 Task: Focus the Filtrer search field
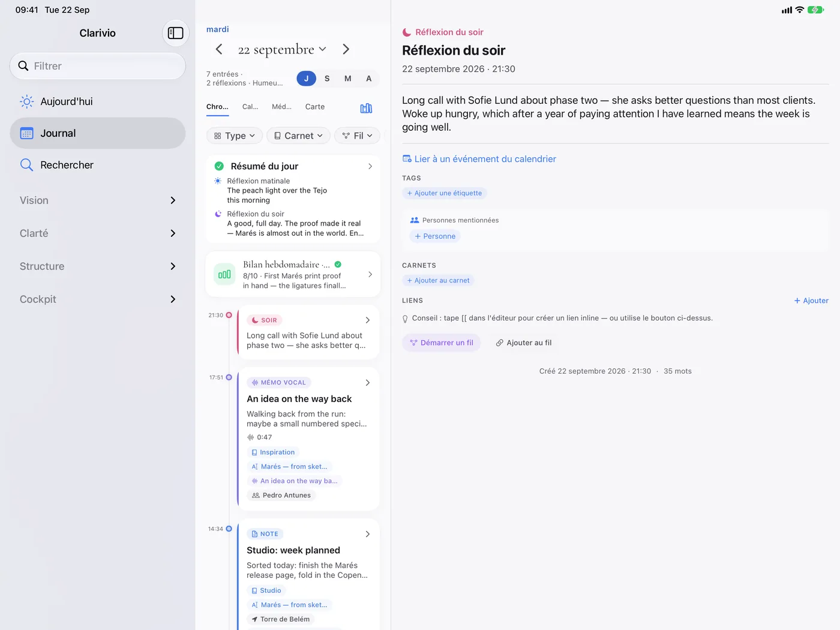[98, 66]
